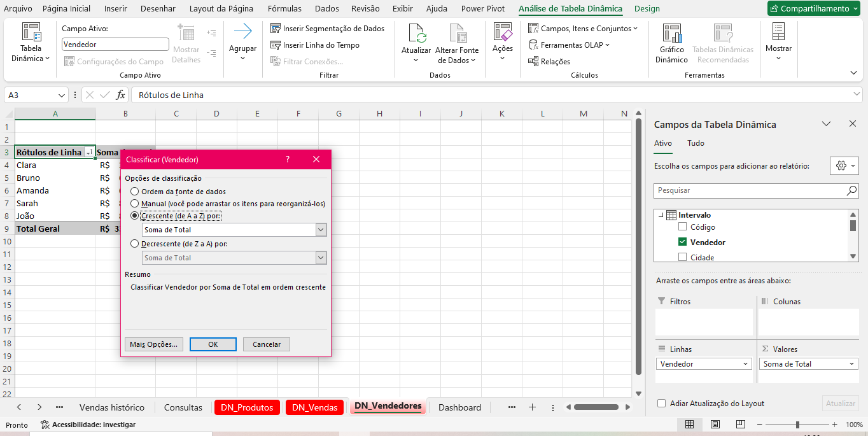Click the insert function fx icon
This screenshot has width=868, height=436.
tap(121, 95)
